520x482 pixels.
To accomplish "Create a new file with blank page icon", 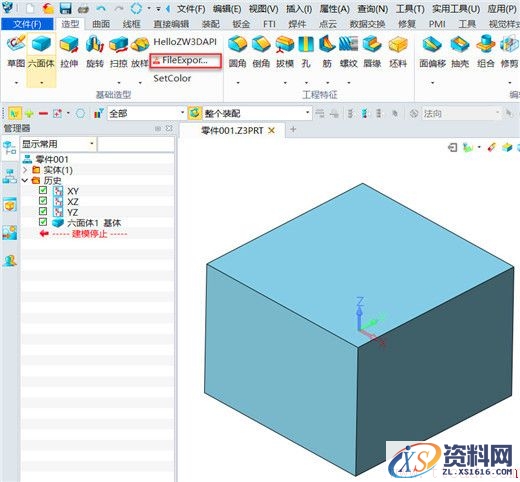I will (30, 8).
